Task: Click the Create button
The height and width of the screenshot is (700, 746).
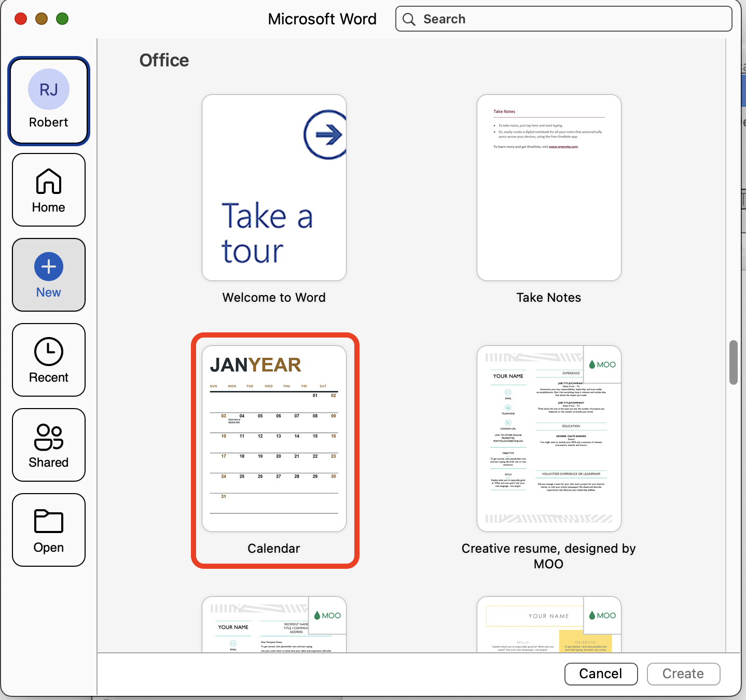Action: [683, 674]
